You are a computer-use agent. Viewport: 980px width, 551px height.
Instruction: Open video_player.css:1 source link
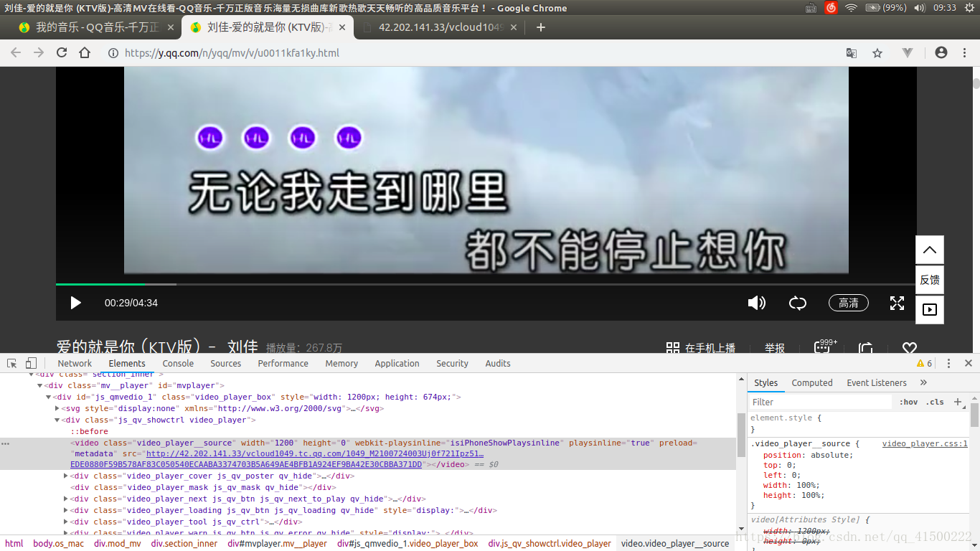[925, 443]
